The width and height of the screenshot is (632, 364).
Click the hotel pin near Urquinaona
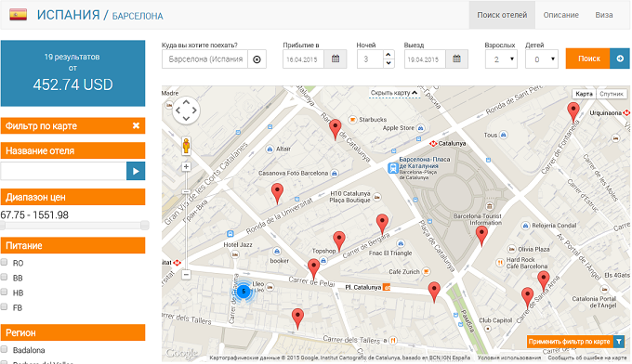point(573,112)
